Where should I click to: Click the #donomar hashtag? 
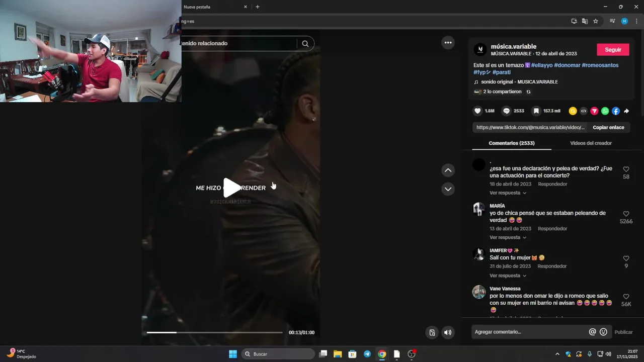(567, 65)
